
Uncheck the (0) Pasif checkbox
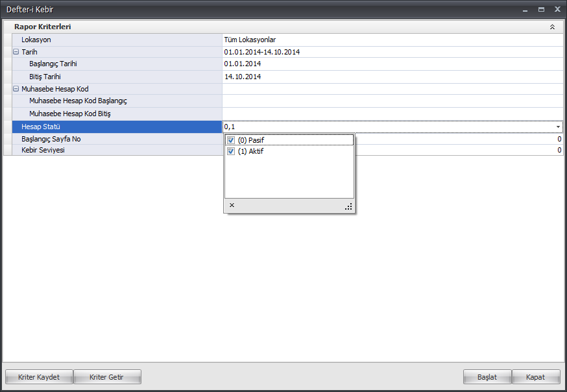(x=231, y=140)
